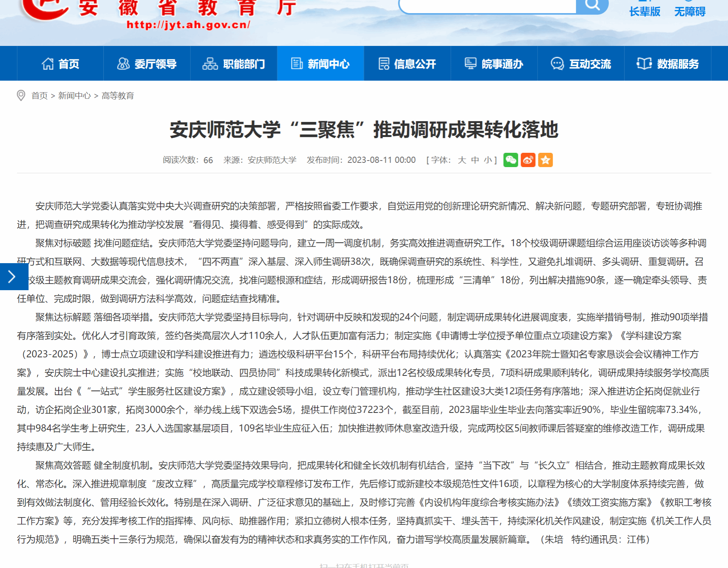Set font size to 大
Image resolution: width=728 pixels, height=568 pixels.
point(462,160)
